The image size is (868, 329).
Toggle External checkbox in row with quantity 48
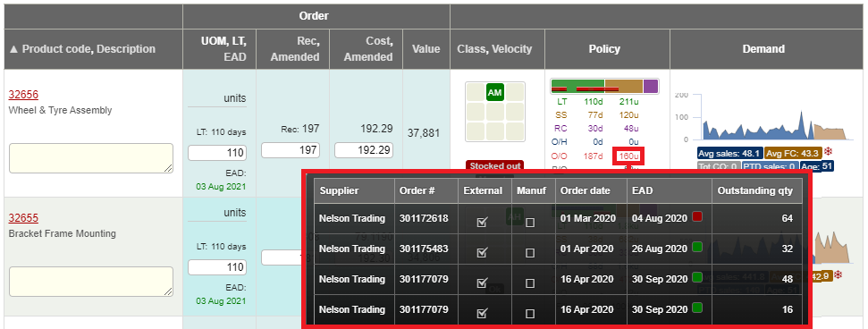482,283
